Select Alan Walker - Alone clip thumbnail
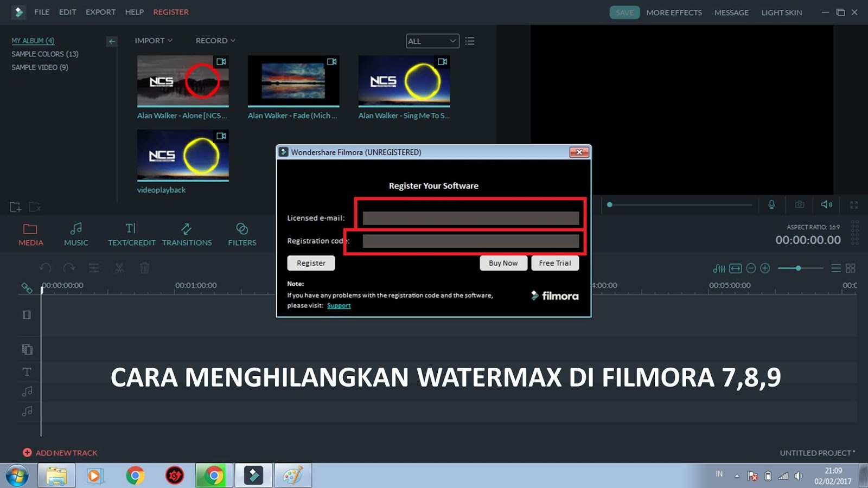This screenshot has height=488, width=868. click(183, 81)
